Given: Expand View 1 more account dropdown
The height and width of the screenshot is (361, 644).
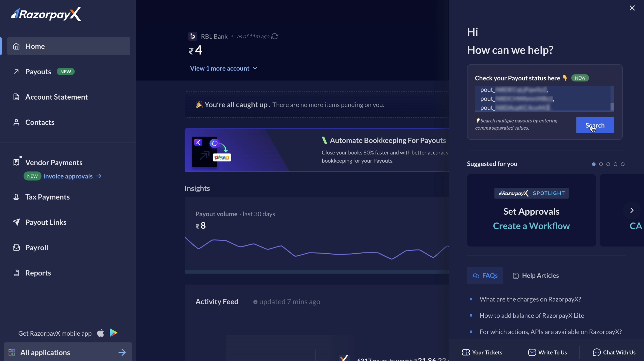Looking at the screenshot, I should (223, 68).
